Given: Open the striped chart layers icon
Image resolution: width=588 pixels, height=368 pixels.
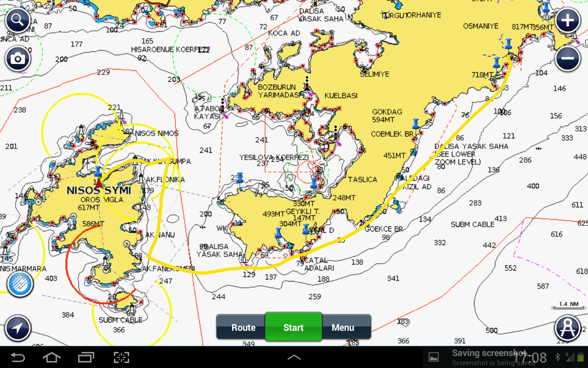Looking at the screenshot, I should click(x=20, y=283).
